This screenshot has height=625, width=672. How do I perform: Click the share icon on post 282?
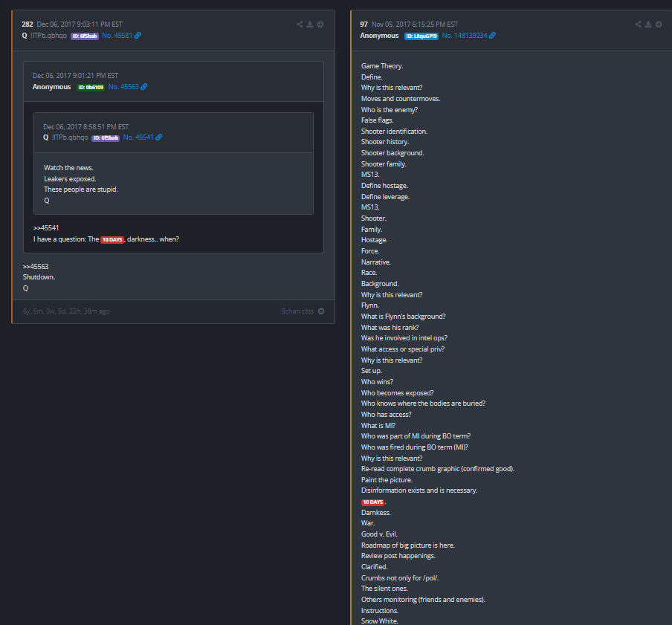tap(300, 25)
